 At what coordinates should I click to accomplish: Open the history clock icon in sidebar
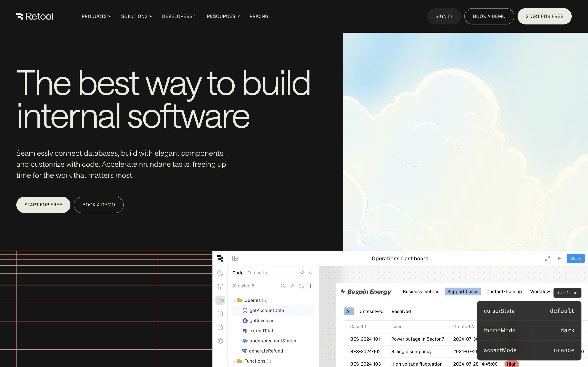tap(220, 327)
